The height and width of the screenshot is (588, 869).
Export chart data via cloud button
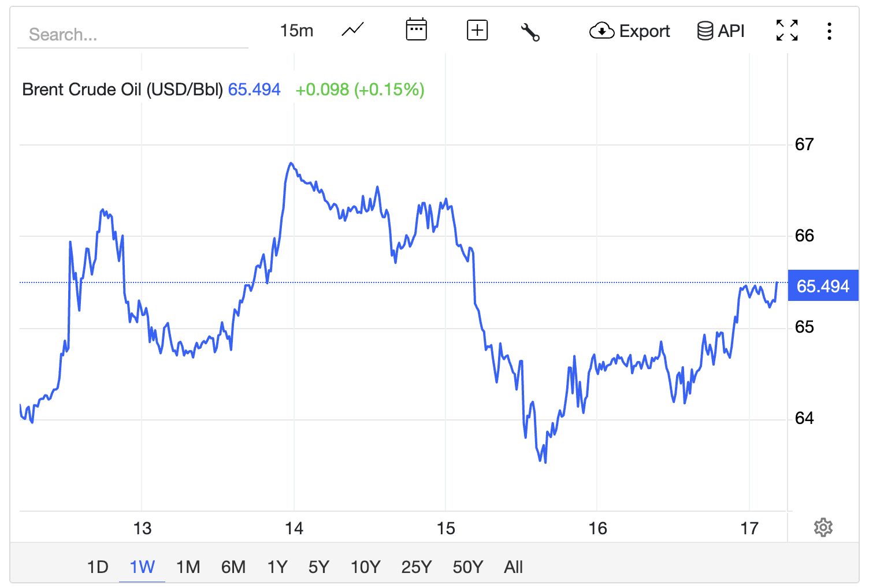(x=629, y=31)
